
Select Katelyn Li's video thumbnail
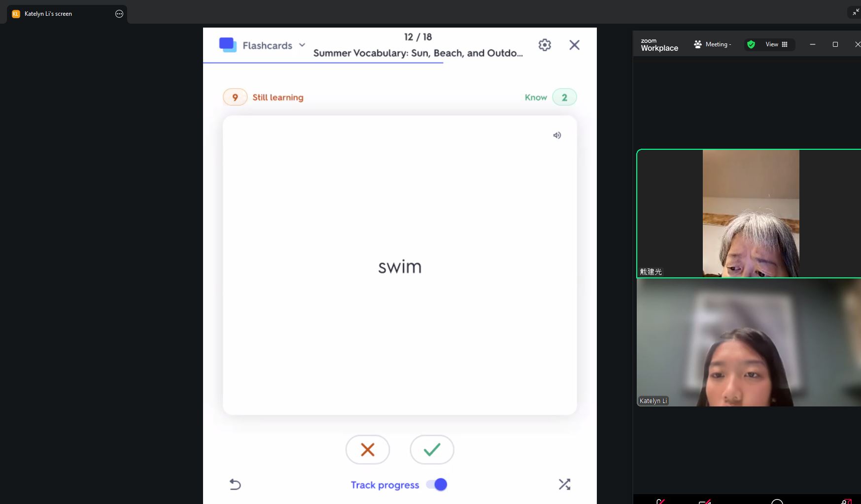tap(748, 342)
